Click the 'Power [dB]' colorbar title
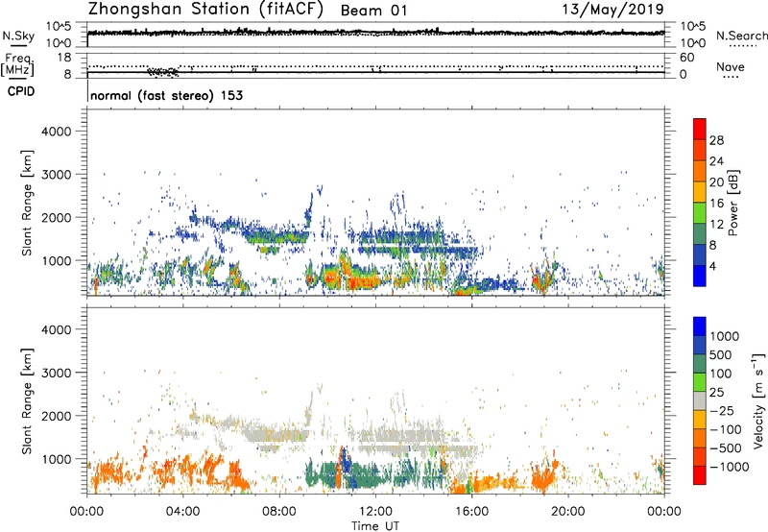This screenshot has width=768, height=532. (x=732, y=203)
